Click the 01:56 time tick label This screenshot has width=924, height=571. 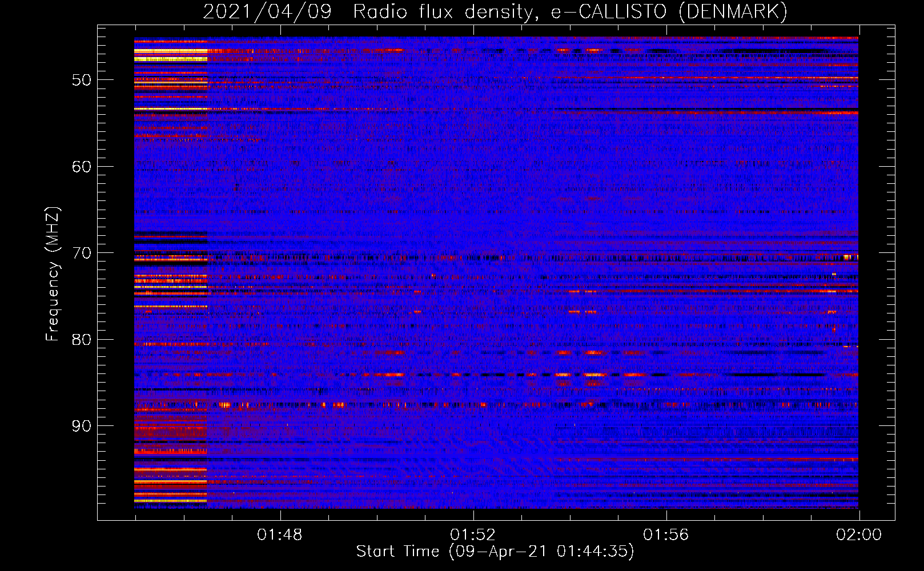tap(666, 535)
